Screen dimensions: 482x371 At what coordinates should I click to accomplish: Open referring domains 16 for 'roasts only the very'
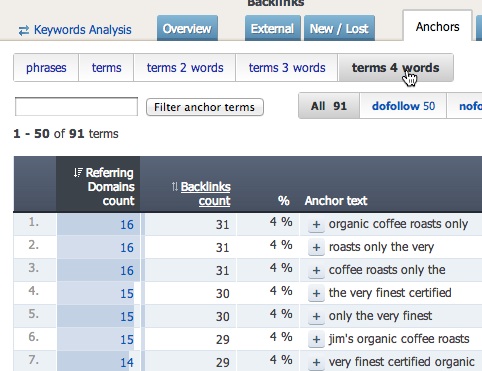[127, 248]
